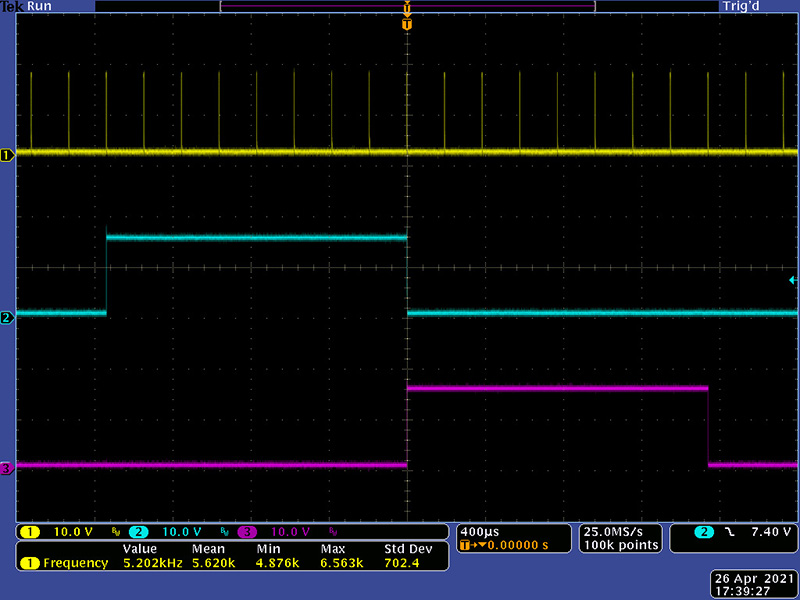800x600 pixels.
Task: Click the trigger level arrow on right edge
Action: point(793,282)
